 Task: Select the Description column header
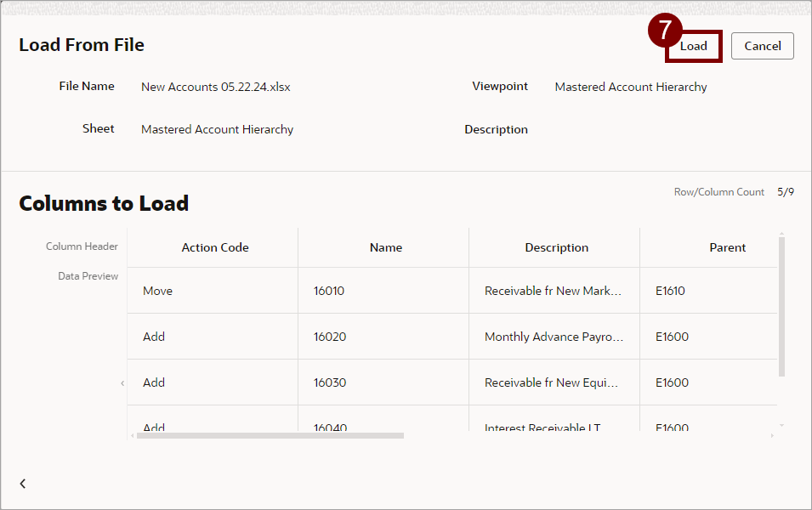(556, 248)
